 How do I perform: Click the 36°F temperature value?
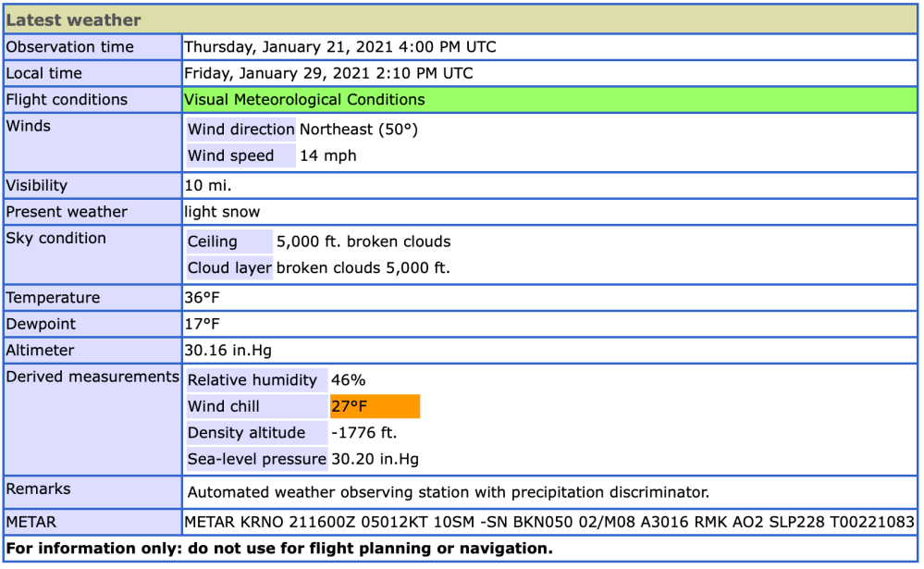pos(203,298)
